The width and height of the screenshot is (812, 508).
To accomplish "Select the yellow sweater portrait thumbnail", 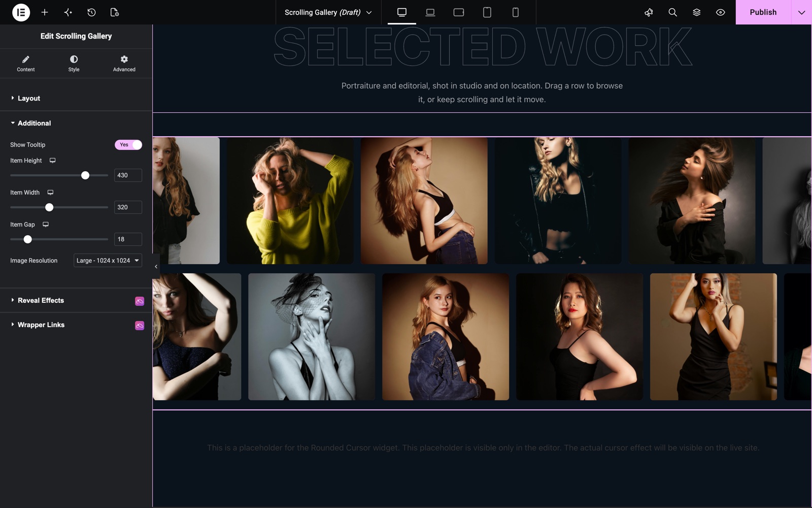I will (x=290, y=201).
